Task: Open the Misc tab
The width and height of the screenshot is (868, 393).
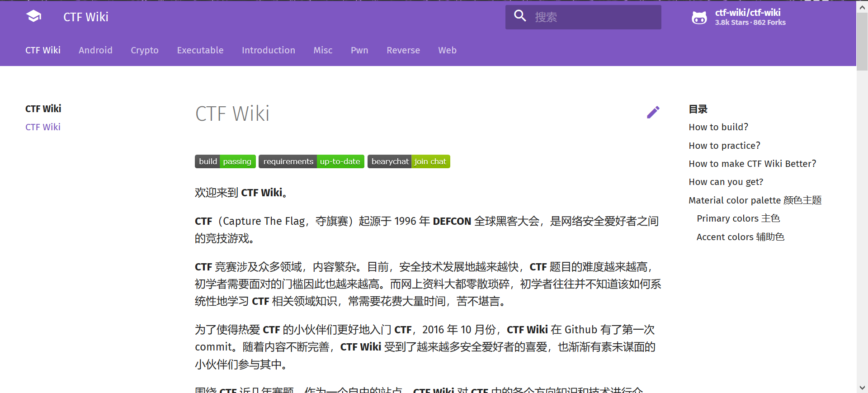Action: (x=323, y=50)
